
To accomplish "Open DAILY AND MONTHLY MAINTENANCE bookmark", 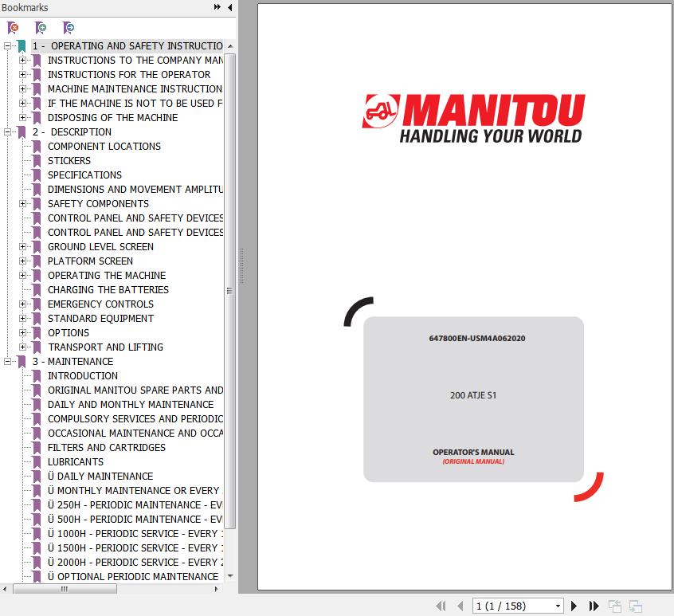I will (131, 405).
